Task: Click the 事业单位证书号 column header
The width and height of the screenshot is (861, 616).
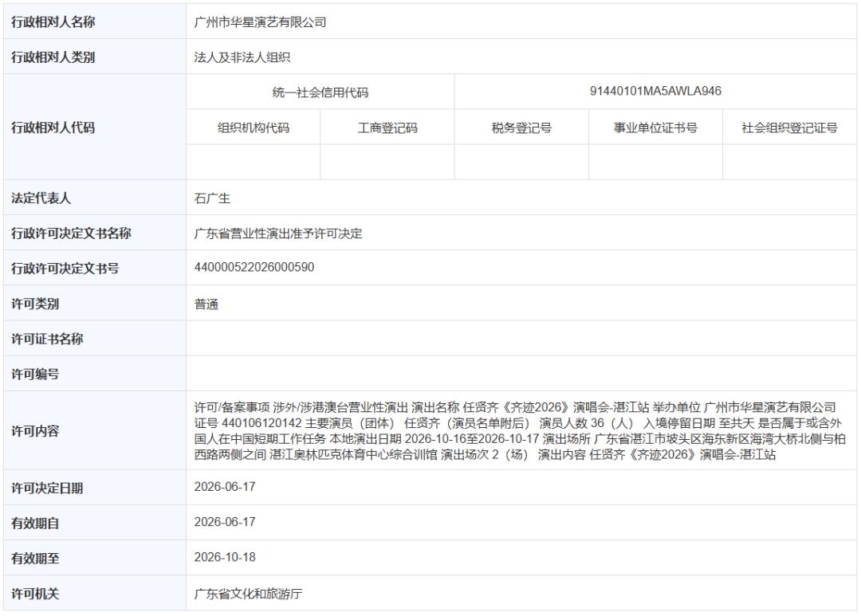Action: (x=655, y=128)
